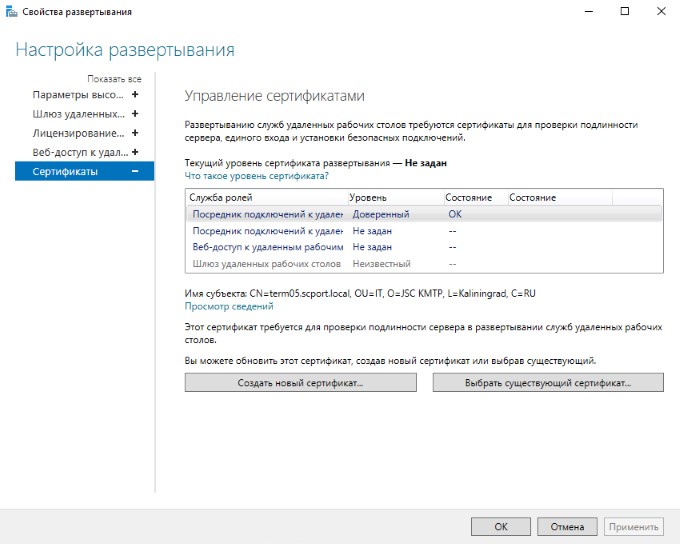
Task: Select the Шлюз удаленных рабочих столов row
Action: (267, 263)
